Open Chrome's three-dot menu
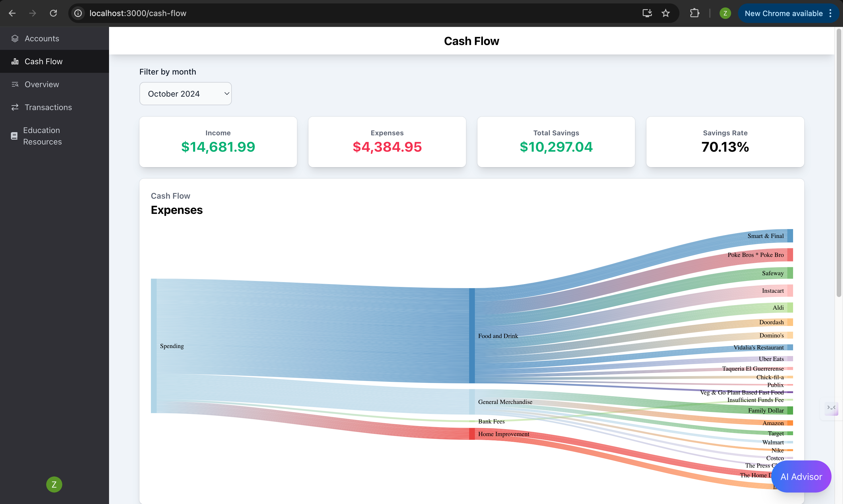The image size is (843, 504). click(x=830, y=13)
